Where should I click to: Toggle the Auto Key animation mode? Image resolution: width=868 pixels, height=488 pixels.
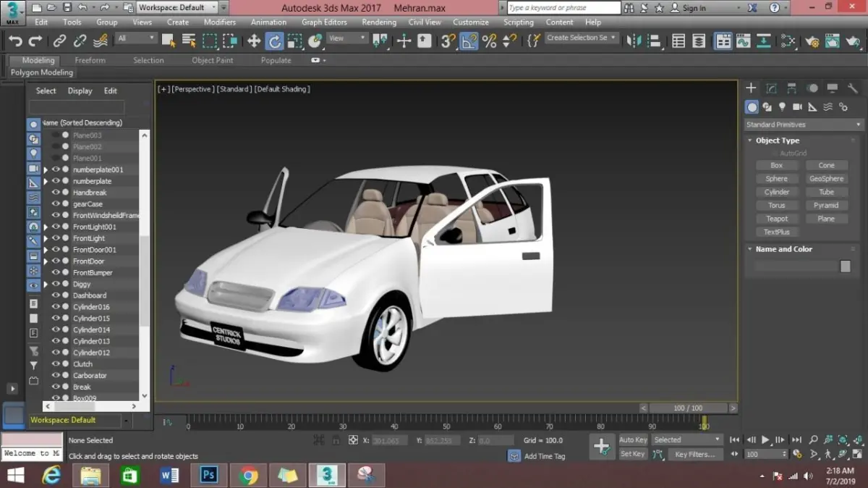[633, 439]
